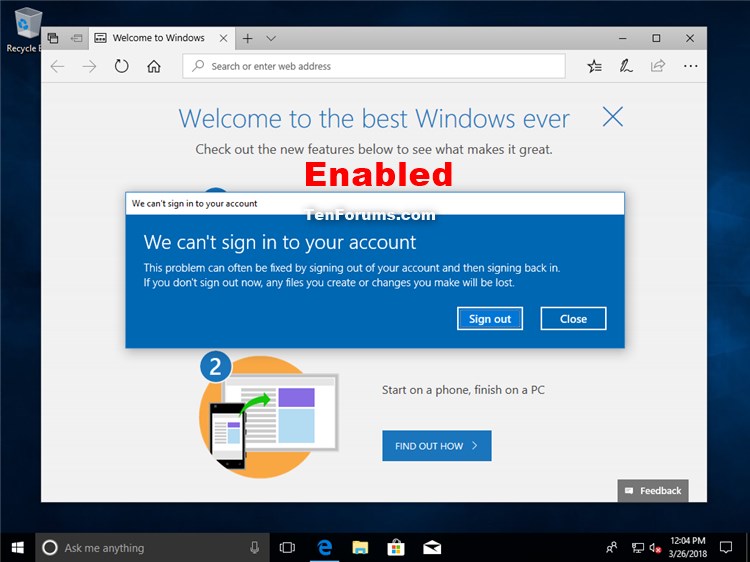The image size is (750, 562).
Task: Set these tabs aside in Edge
Action: tap(77, 38)
